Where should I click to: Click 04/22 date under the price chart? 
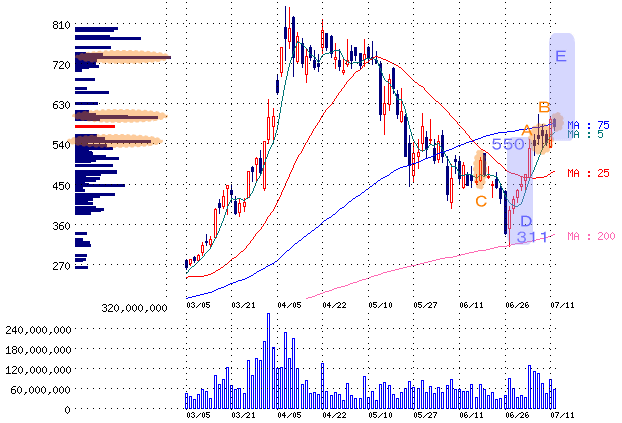click(334, 305)
